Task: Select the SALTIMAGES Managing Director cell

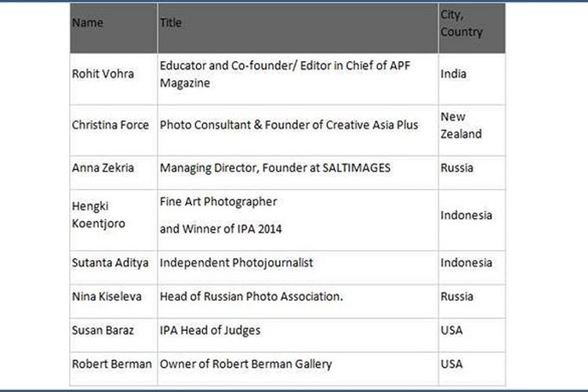Action: coord(274,167)
